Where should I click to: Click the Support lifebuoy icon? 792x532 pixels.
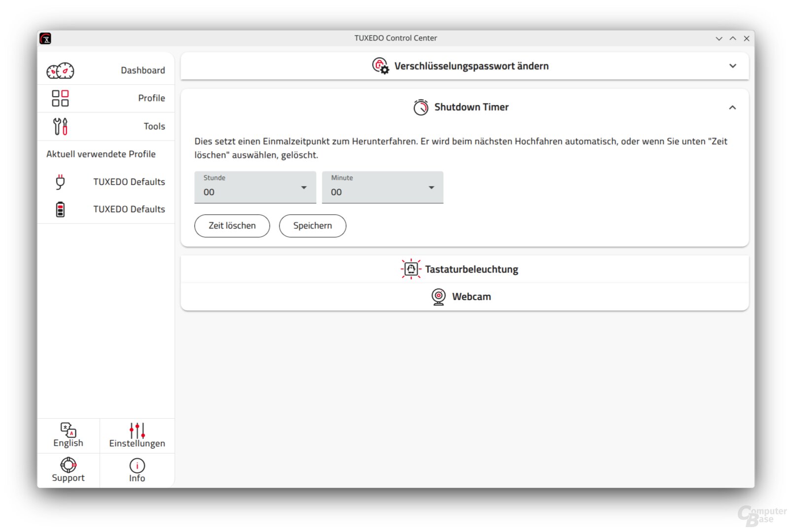point(68,465)
